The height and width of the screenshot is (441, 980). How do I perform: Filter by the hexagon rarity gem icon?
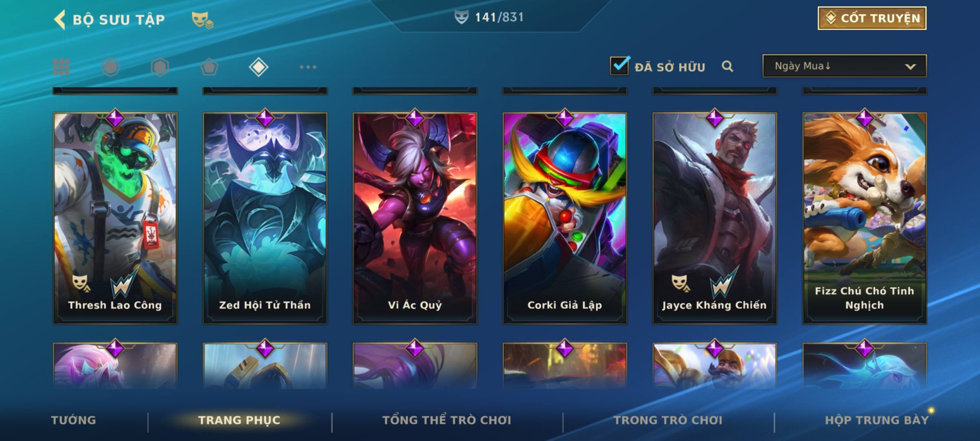click(160, 67)
